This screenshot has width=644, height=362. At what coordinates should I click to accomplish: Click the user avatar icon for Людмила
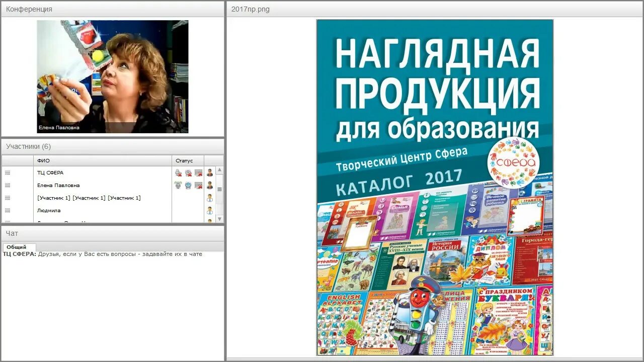point(210,210)
